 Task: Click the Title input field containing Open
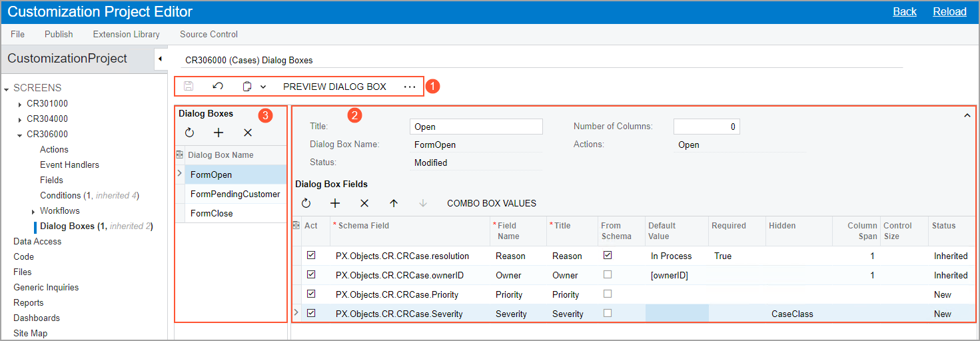click(476, 127)
